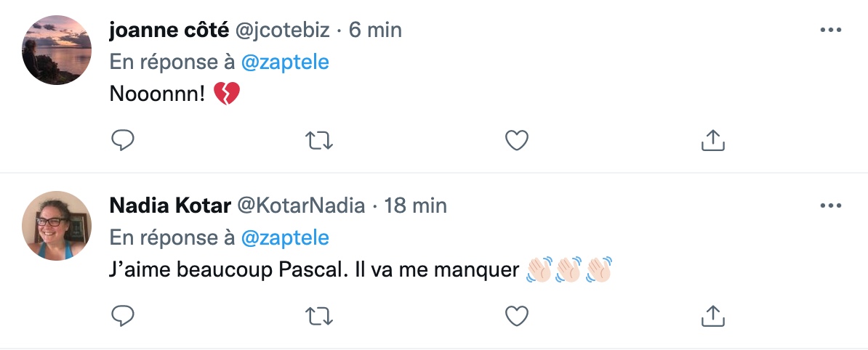Open the joanne côté display name
This screenshot has width=868, height=350.
click(169, 30)
